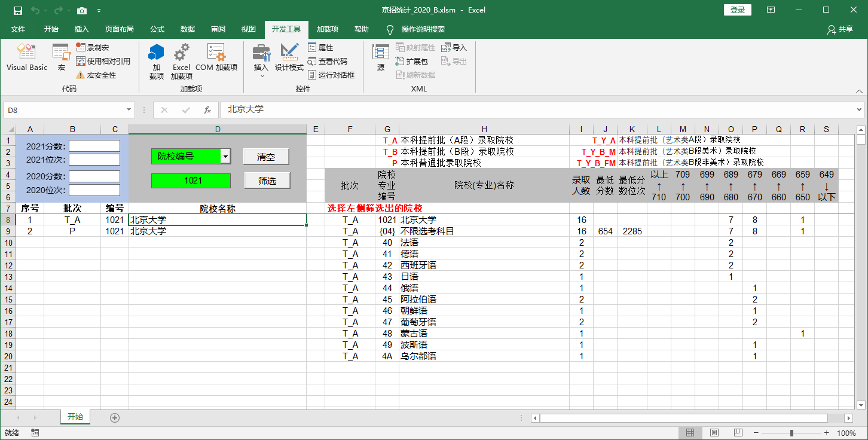The width and height of the screenshot is (868, 440).
Task: Select the 开始 worksheet tab
Action: tap(75, 417)
